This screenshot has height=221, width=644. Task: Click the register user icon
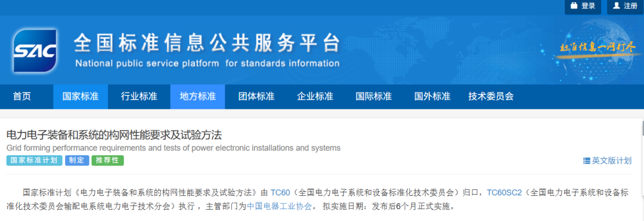pyautogui.click(x=616, y=6)
